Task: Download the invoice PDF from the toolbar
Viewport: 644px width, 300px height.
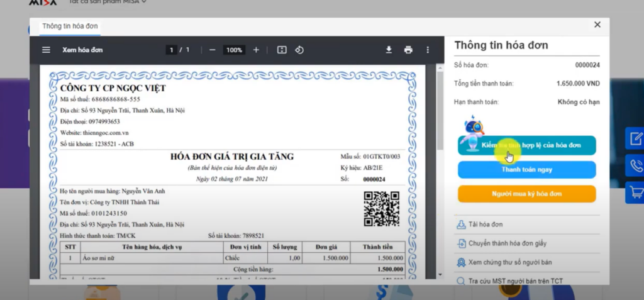Action: pyautogui.click(x=389, y=50)
